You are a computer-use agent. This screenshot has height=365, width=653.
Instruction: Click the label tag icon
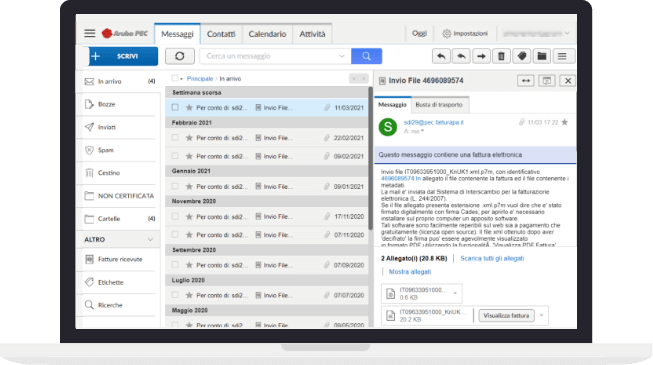[x=522, y=56]
